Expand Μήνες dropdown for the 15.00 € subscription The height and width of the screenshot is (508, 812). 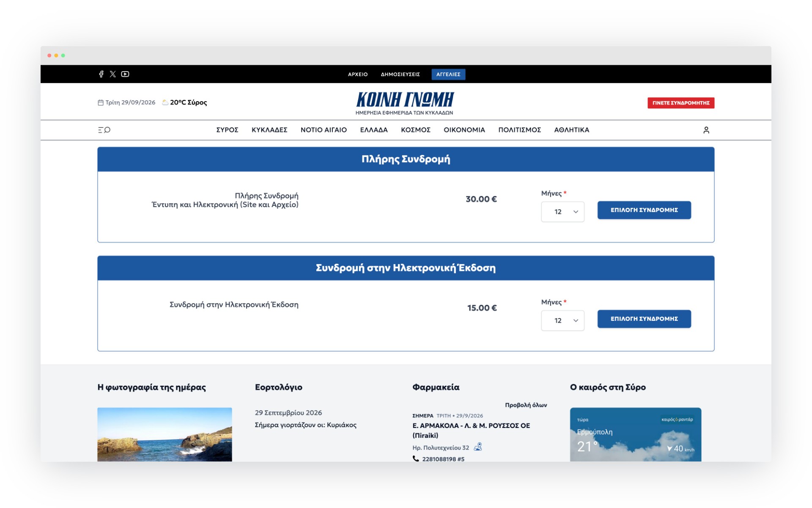click(x=562, y=320)
